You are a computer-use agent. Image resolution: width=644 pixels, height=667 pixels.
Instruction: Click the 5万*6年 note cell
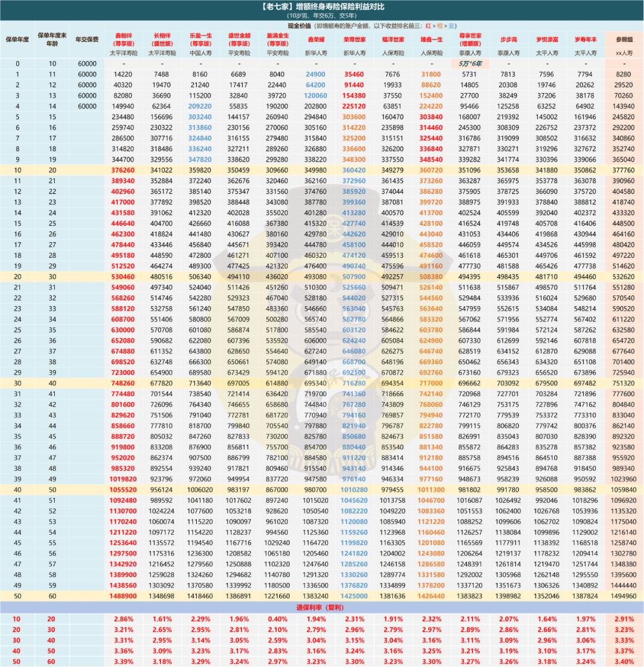point(470,63)
